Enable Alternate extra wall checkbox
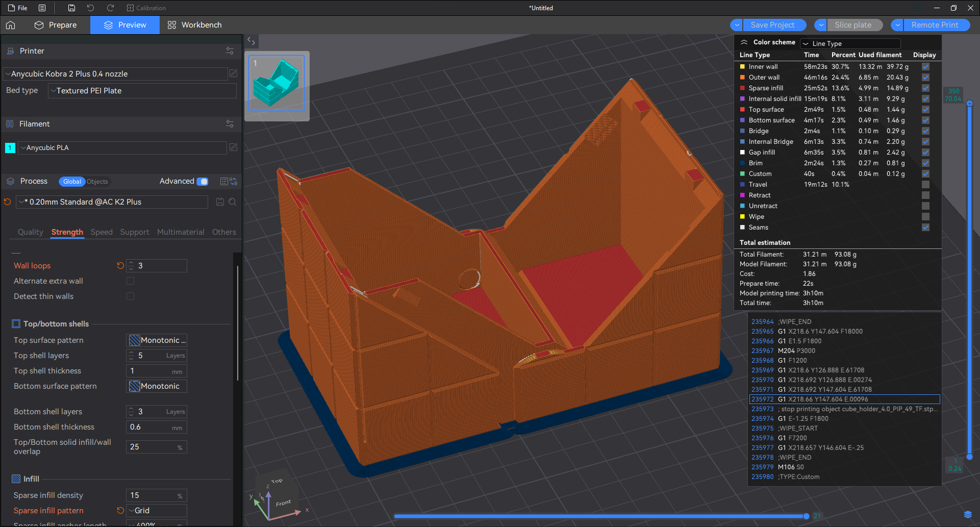 click(x=131, y=281)
